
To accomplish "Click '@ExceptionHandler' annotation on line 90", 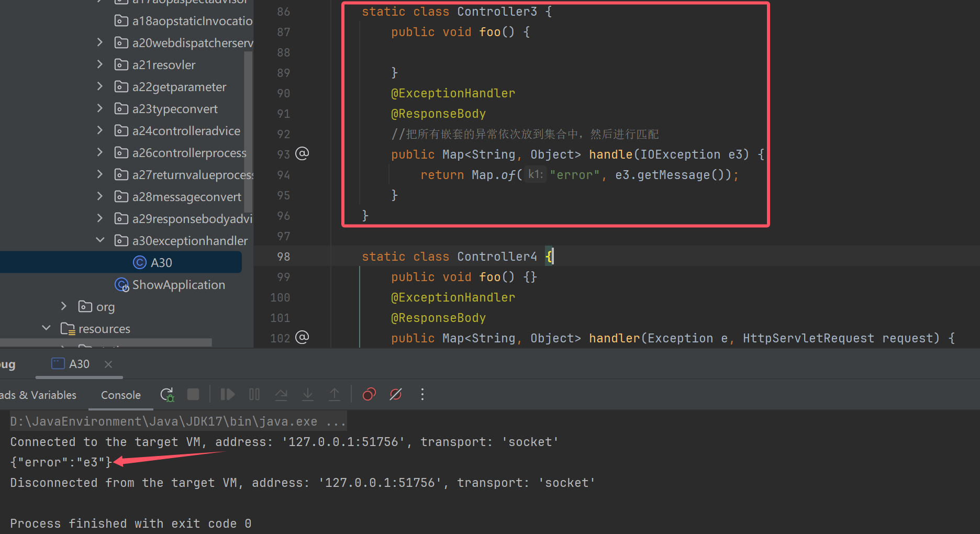I will [x=453, y=93].
